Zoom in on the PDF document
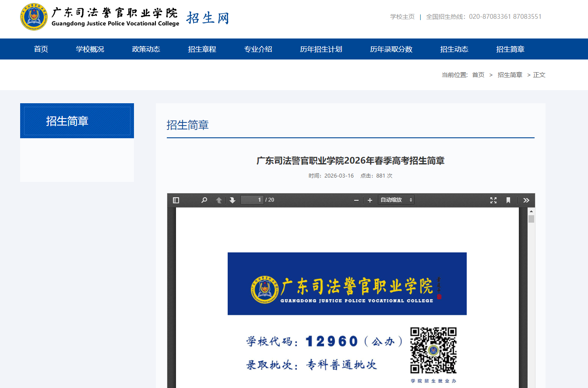The width and height of the screenshot is (588, 388). 370,200
